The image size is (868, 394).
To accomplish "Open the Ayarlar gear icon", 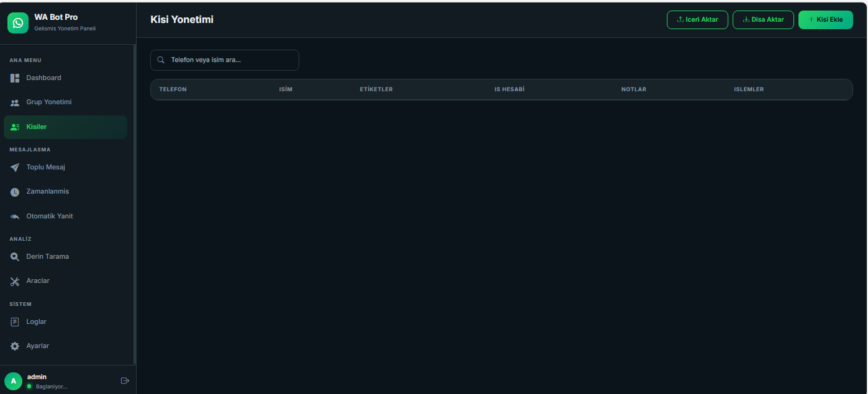I will click(x=15, y=346).
